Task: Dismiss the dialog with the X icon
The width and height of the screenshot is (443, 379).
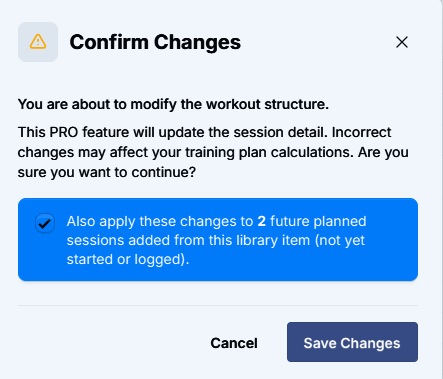Action: 402,42
